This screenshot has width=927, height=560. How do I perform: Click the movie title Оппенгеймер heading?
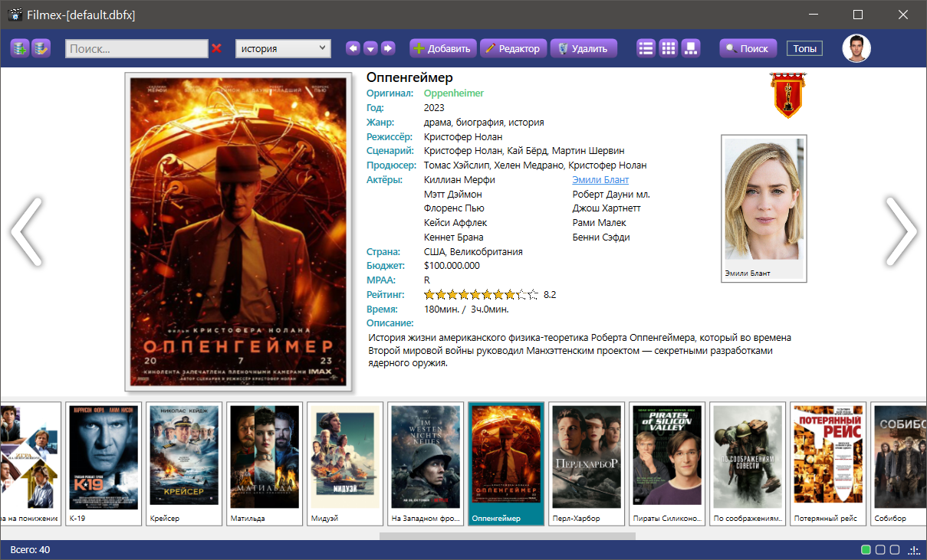point(409,77)
